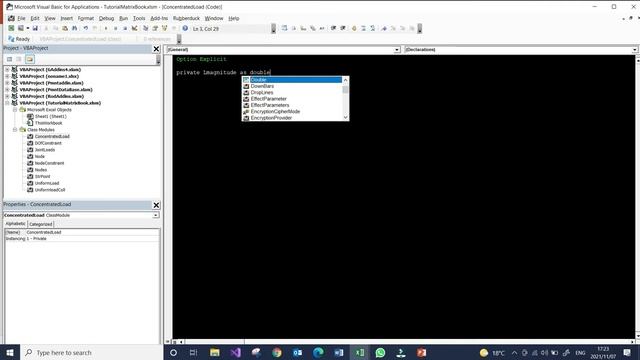The image size is (640, 360).
Task: Open PowerPoint from the taskbar
Action: click(421, 352)
